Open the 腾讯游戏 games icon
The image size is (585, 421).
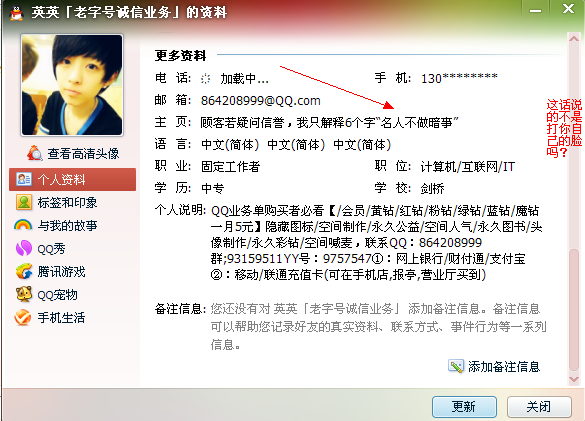[x=24, y=271]
